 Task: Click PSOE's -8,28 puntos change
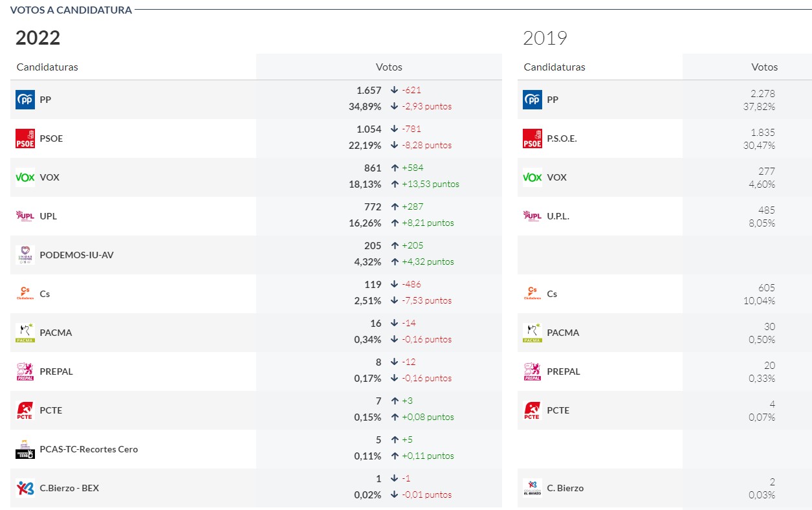point(427,145)
